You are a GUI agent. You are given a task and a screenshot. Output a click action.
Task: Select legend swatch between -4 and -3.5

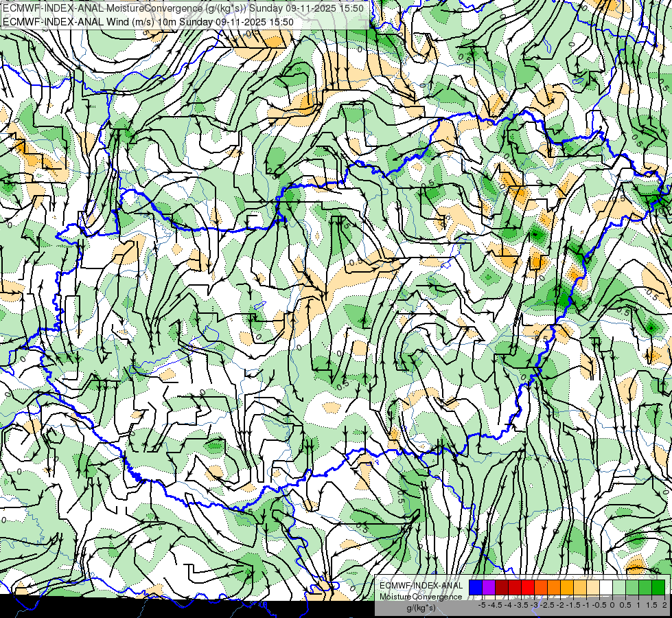pos(515,588)
